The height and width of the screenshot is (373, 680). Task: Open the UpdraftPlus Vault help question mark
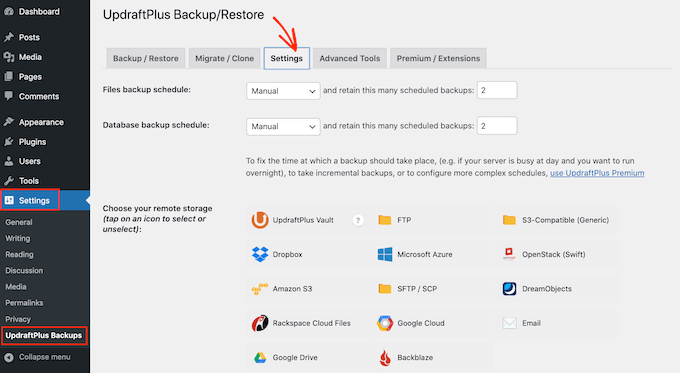[358, 220]
